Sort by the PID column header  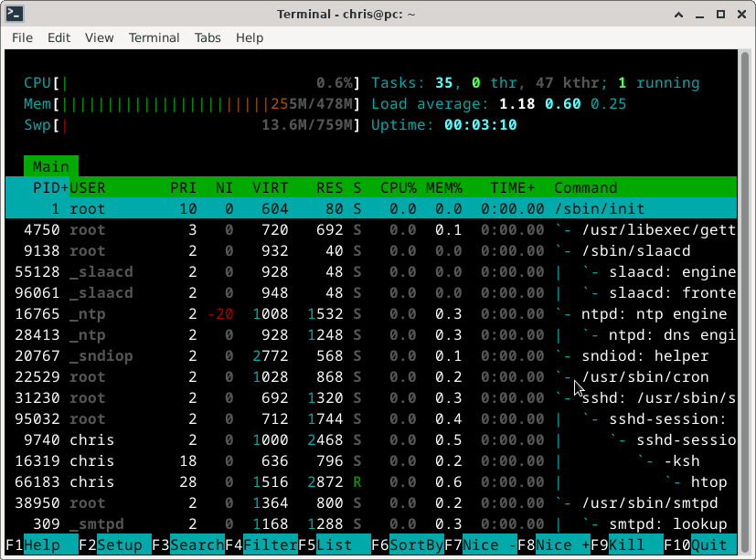(49, 187)
